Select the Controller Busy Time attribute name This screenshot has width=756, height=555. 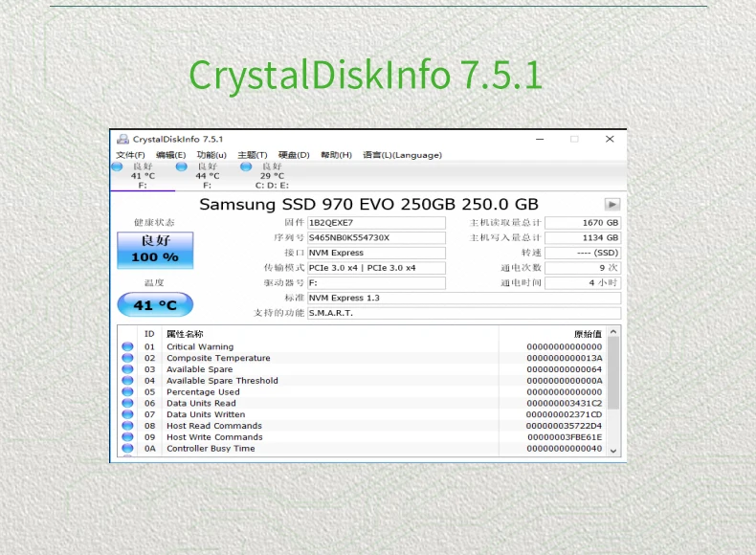pyautogui.click(x=211, y=449)
